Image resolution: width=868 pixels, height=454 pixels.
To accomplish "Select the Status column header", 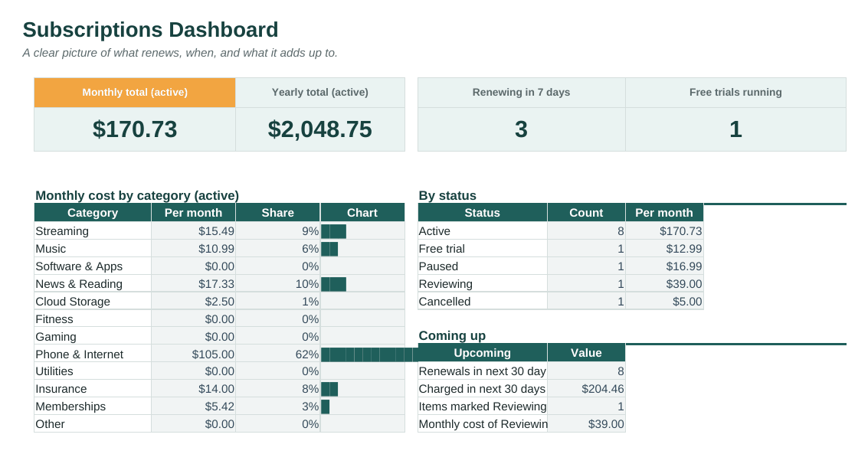I will pyautogui.click(x=482, y=213).
